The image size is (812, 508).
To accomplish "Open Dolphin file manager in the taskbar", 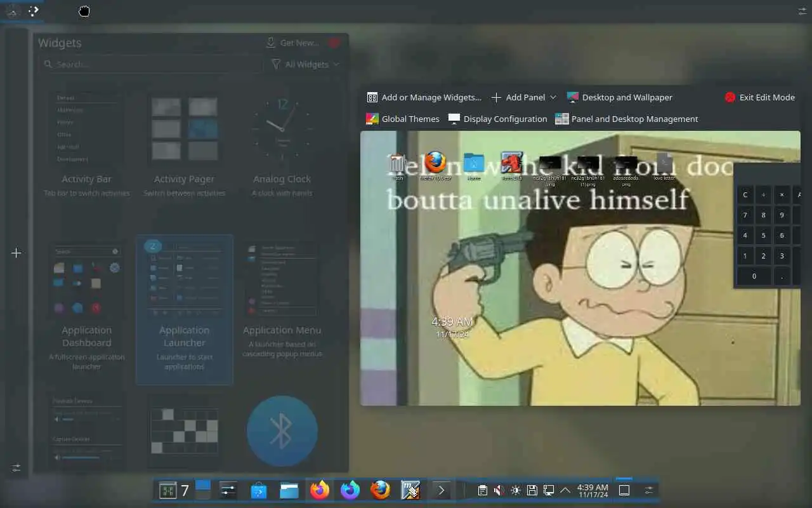I will (x=289, y=490).
